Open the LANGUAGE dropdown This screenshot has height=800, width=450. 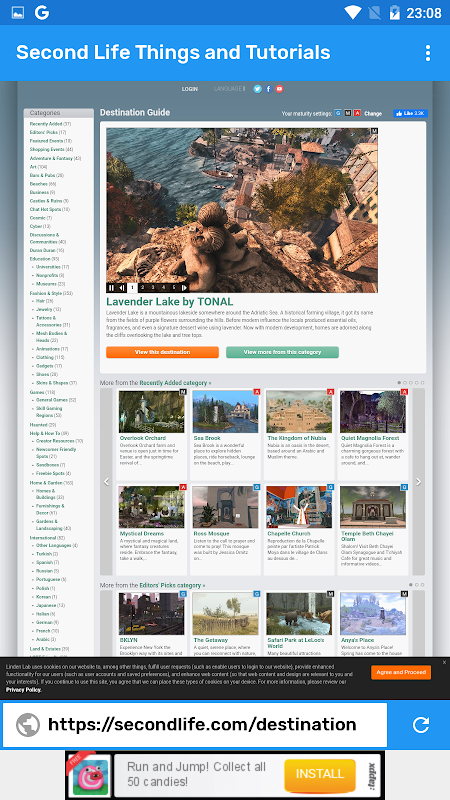click(x=229, y=89)
